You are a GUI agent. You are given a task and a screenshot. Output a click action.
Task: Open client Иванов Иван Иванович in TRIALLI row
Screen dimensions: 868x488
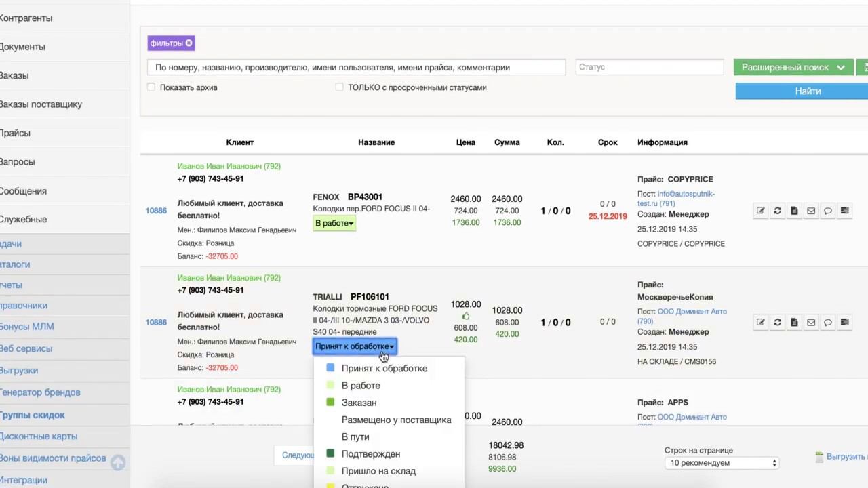coord(229,278)
